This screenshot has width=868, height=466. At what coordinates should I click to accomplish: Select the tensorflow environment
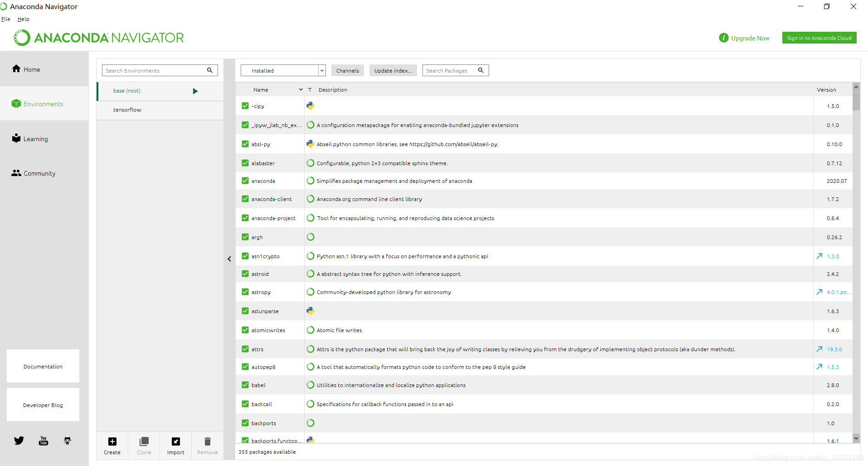pos(160,110)
